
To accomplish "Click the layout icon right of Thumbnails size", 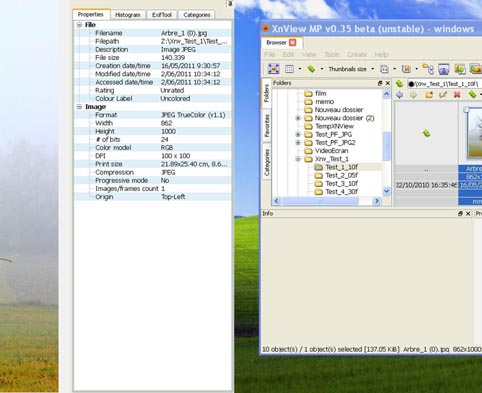I will tap(384, 69).
